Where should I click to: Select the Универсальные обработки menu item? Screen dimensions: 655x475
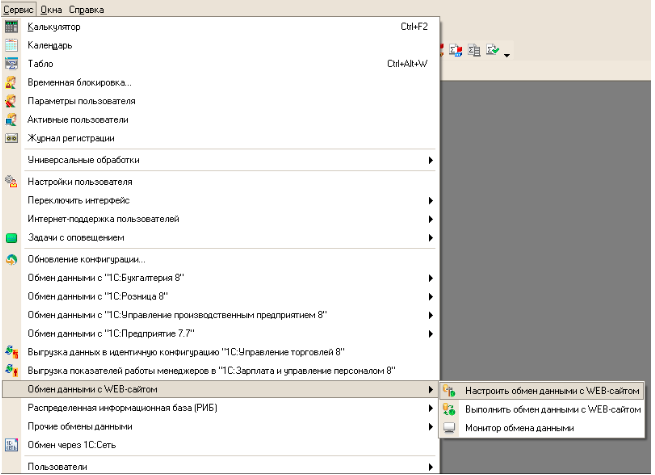point(221,160)
